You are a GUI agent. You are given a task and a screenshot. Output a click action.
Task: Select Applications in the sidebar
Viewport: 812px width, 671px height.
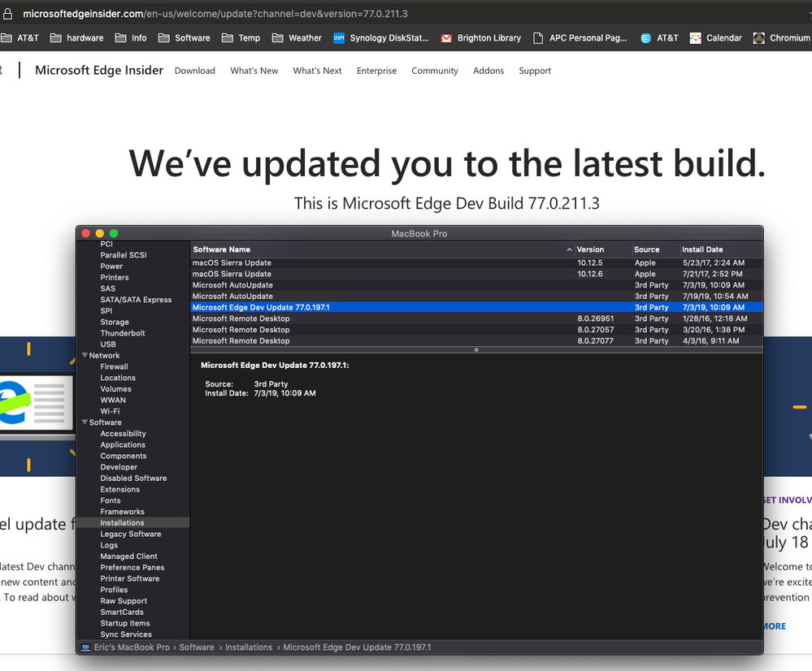(123, 444)
